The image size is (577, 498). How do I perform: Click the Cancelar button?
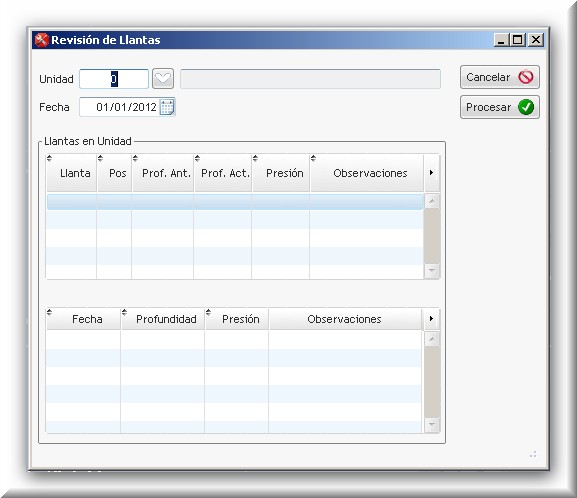tap(500, 77)
